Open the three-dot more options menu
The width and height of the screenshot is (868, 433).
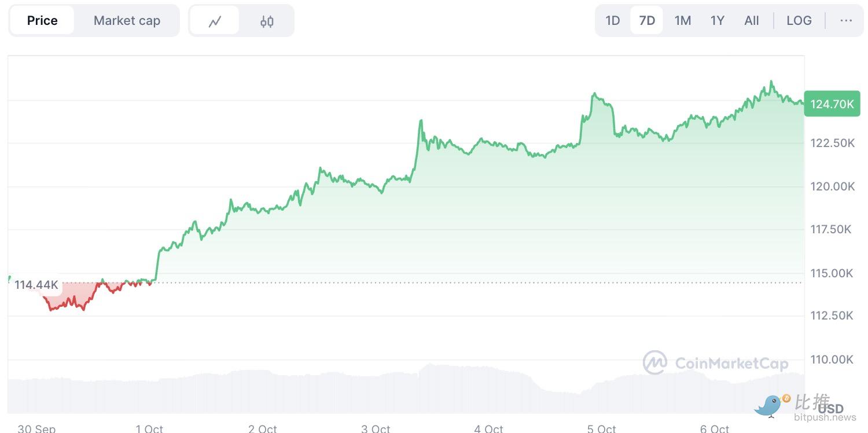(846, 21)
